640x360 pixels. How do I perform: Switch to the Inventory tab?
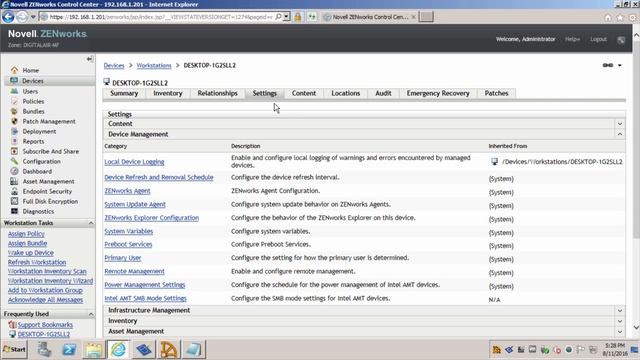pos(168,93)
